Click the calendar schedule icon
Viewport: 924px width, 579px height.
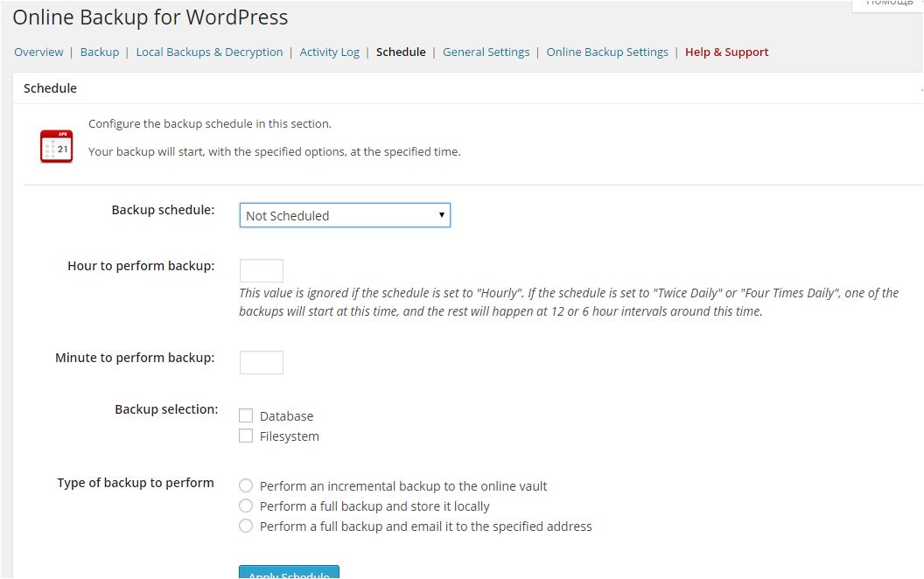tap(56, 146)
